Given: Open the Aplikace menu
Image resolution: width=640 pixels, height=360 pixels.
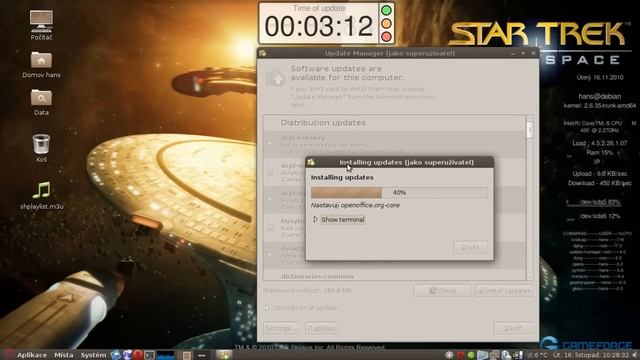Looking at the screenshot, I should [32, 355].
